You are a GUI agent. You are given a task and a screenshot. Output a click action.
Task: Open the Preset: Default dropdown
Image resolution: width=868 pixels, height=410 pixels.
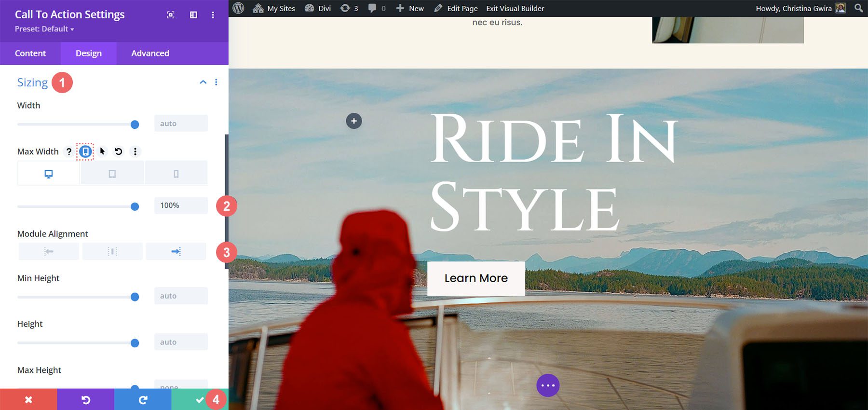coord(44,29)
